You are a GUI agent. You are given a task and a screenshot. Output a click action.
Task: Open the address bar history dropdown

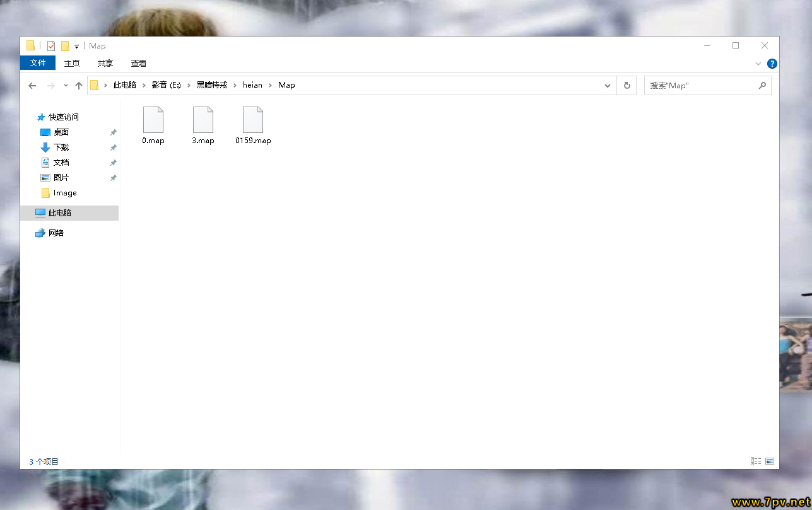click(x=608, y=85)
